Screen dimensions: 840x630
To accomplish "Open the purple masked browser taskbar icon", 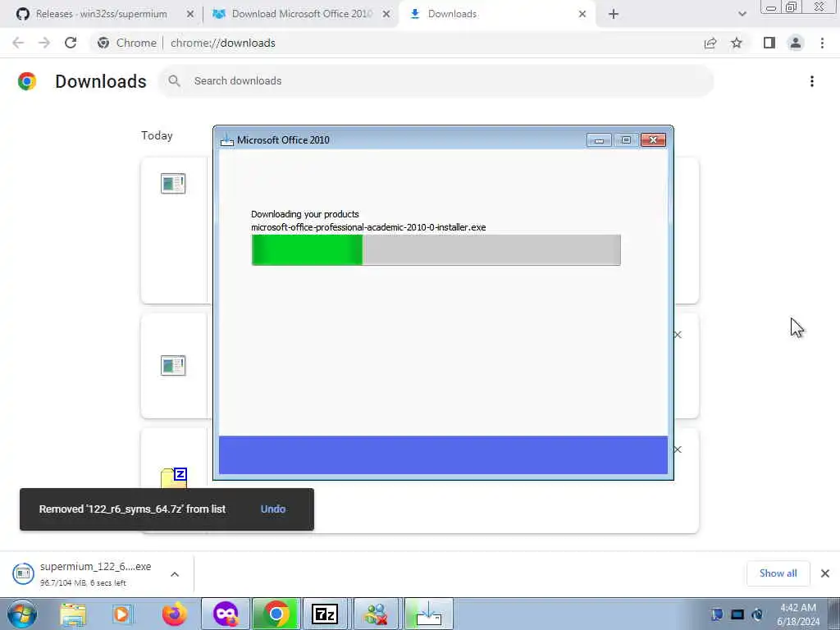I will 226,614.
